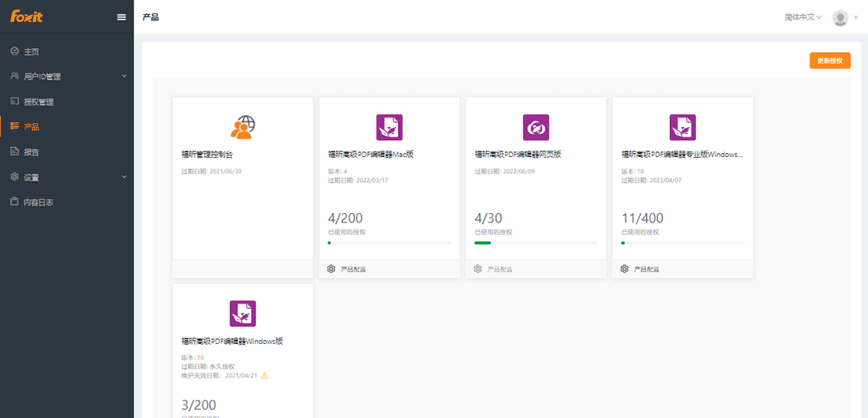Click the Foxit Admin Console globe-users icon
Screen dimensions: 868x418
point(243,127)
